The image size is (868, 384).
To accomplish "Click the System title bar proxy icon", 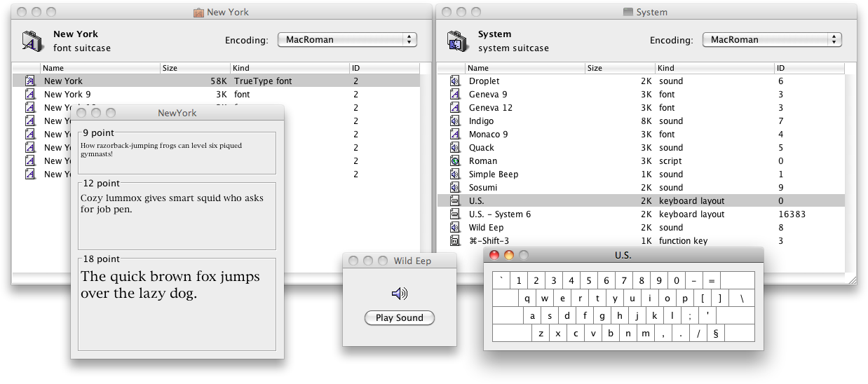I will pyautogui.click(x=628, y=12).
